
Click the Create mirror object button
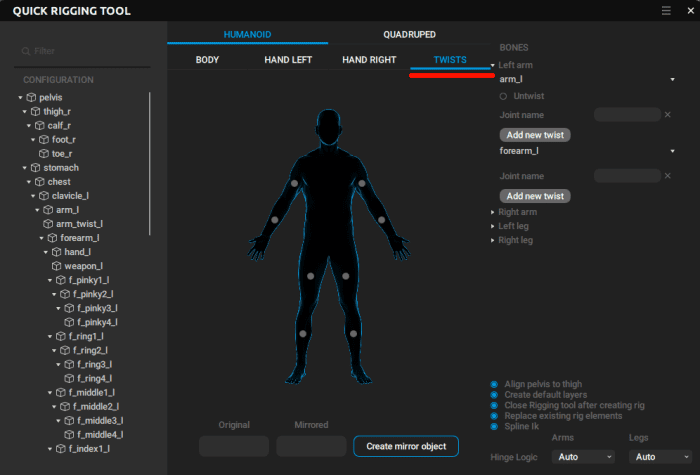pos(405,446)
